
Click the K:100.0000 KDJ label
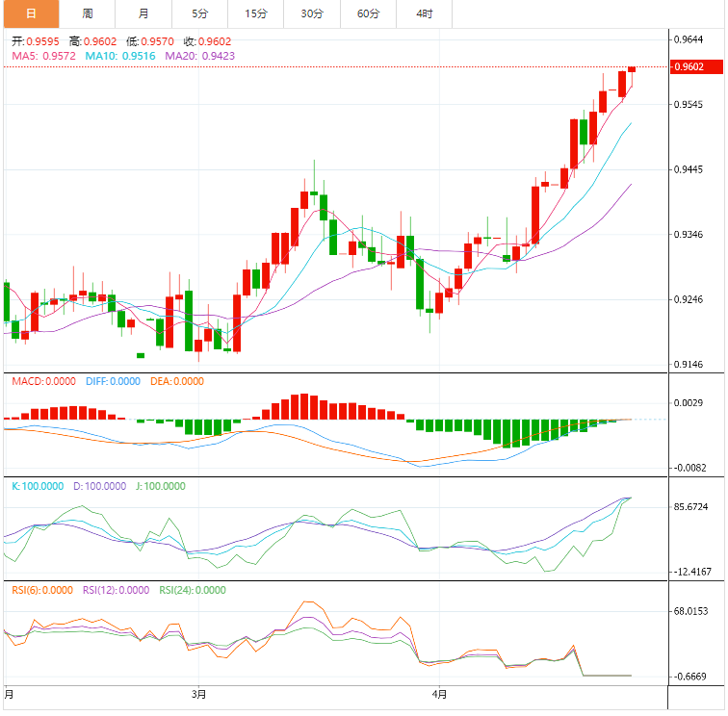click(37, 486)
